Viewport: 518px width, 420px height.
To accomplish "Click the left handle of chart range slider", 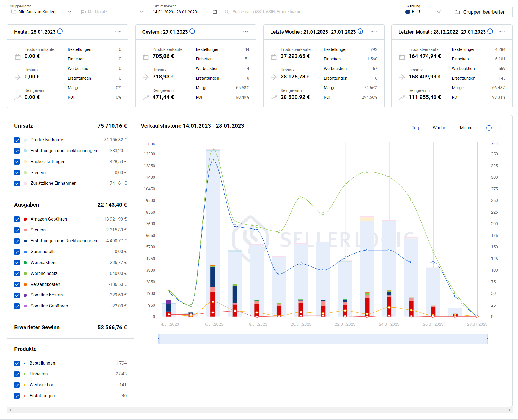I will pyautogui.click(x=159, y=339).
